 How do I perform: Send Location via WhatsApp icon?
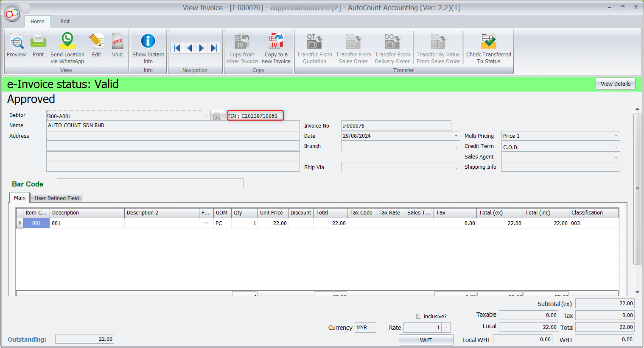[x=67, y=48]
